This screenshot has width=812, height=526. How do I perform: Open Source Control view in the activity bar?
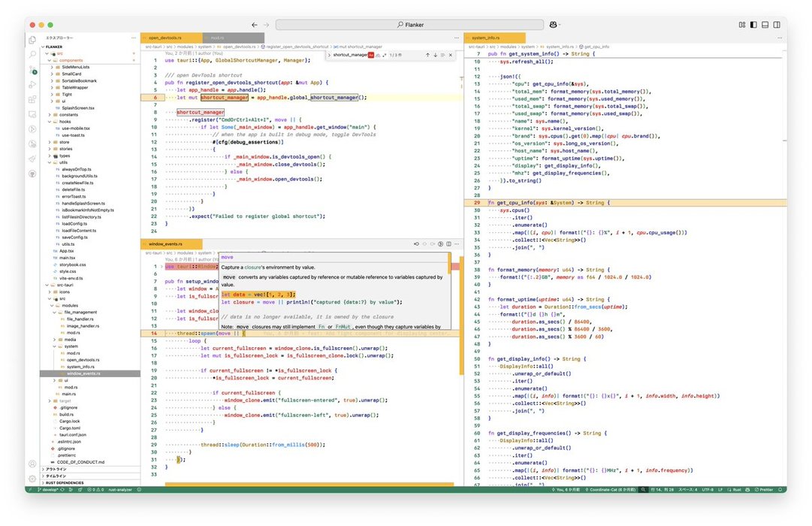click(x=32, y=69)
